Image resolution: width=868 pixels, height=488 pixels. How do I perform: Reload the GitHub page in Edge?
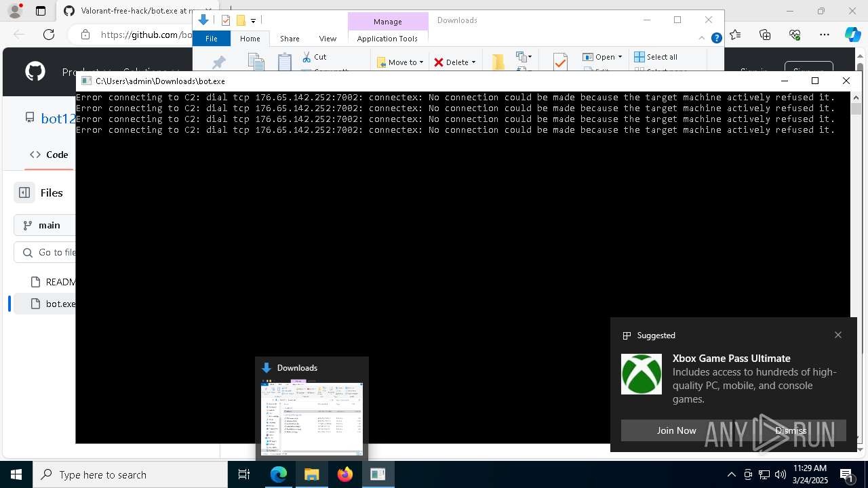tap(49, 35)
